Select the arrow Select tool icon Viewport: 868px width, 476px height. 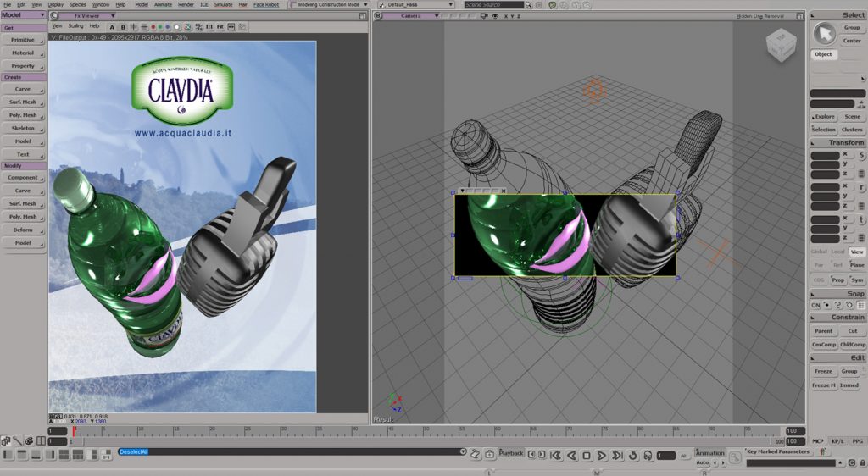tap(824, 33)
